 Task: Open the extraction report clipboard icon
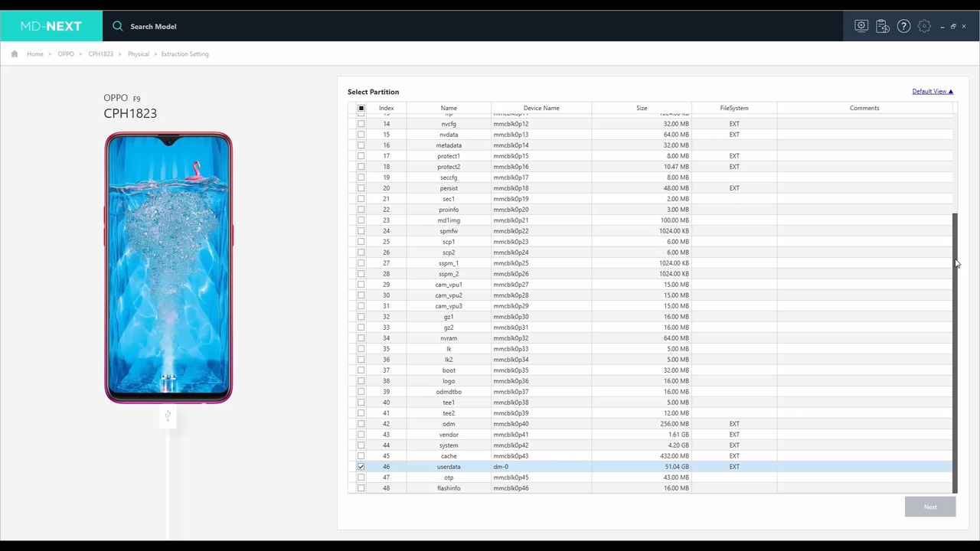(883, 26)
